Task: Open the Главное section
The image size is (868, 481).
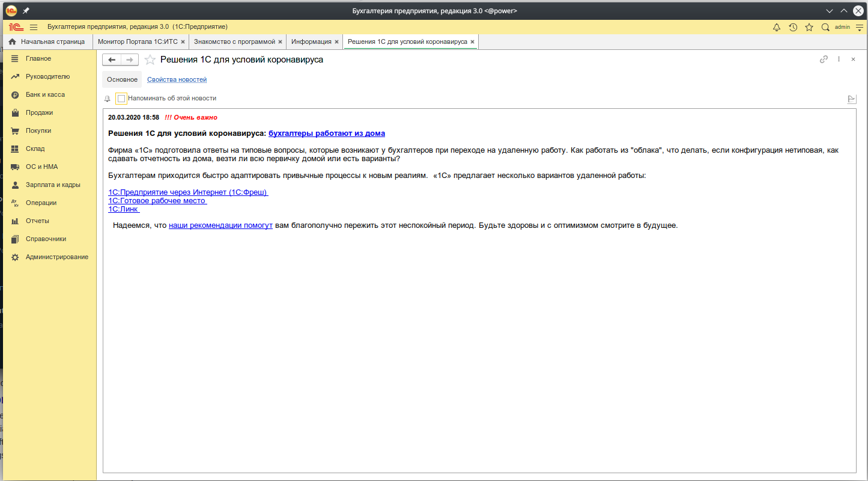Action: click(x=38, y=58)
